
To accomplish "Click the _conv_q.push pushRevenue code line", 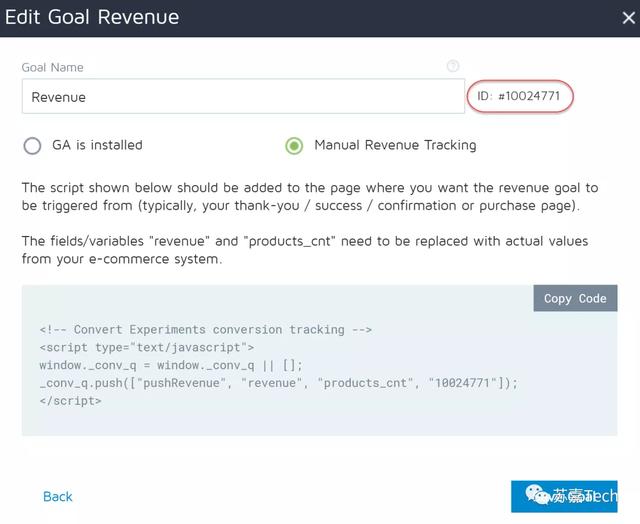I will tap(278, 383).
